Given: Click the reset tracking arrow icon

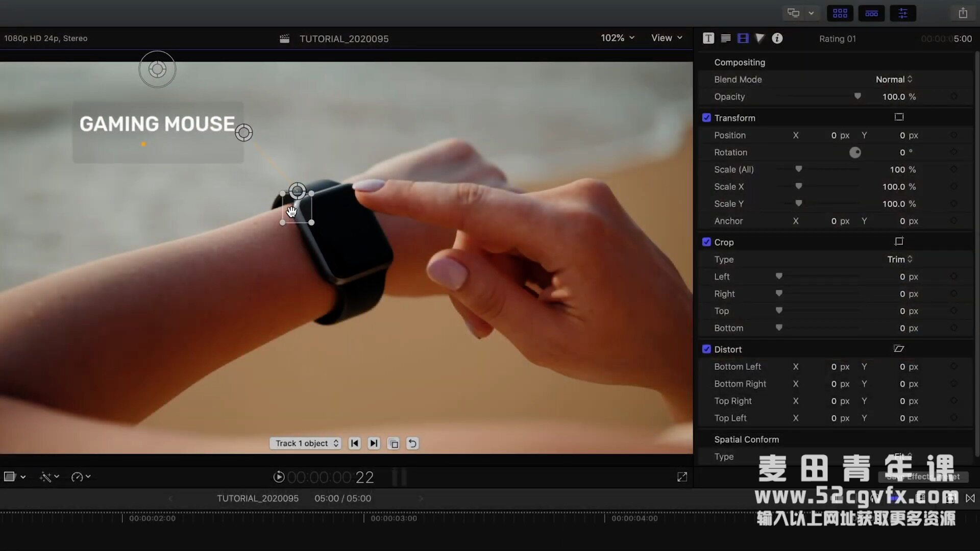Looking at the screenshot, I should [x=412, y=443].
